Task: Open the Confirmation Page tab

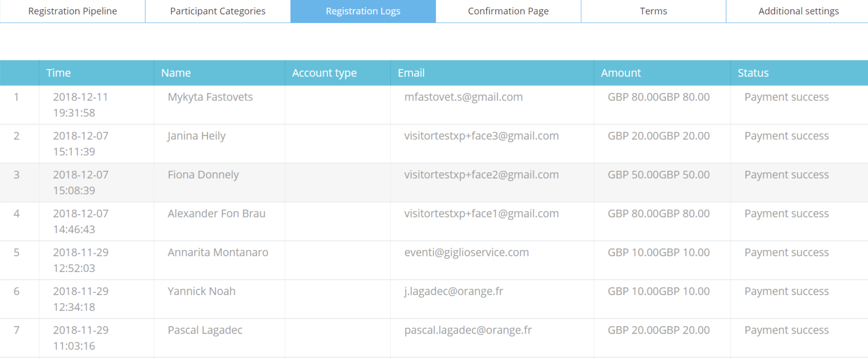Action: (x=508, y=11)
